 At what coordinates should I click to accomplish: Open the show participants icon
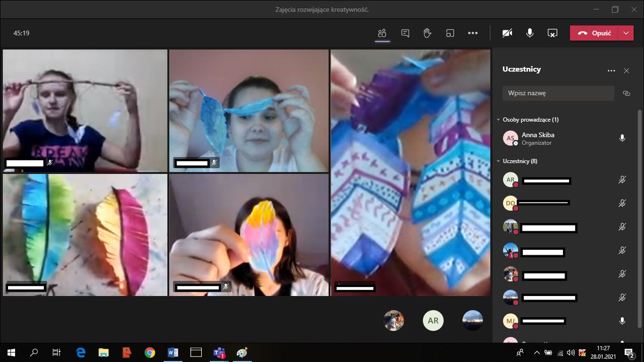(x=382, y=33)
